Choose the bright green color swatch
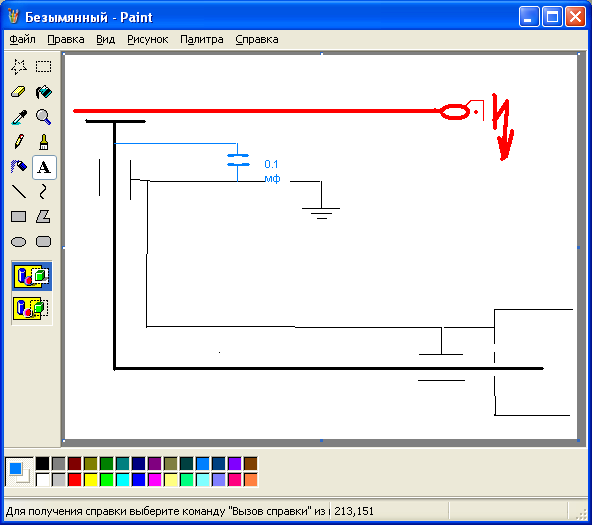The image size is (592, 525). (106, 480)
